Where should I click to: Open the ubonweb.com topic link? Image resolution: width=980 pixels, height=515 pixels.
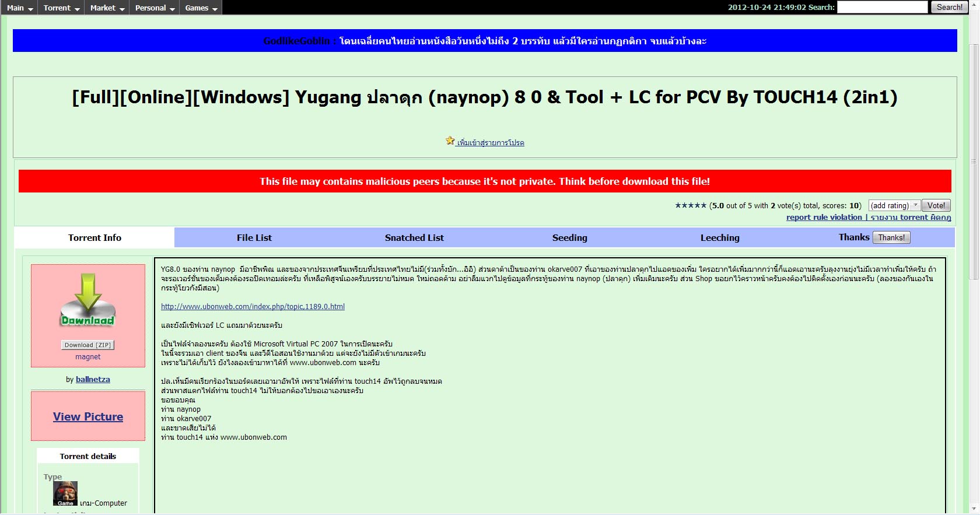(x=253, y=306)
